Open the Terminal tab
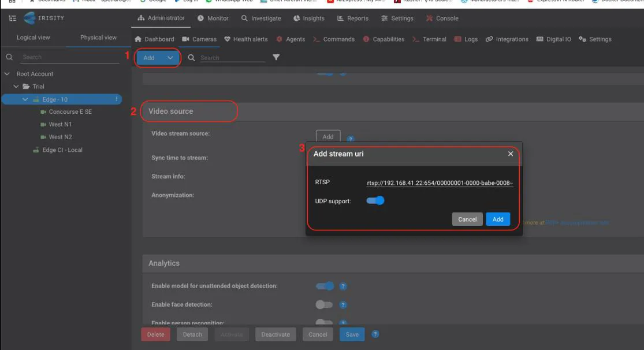Screen dimensions: 644x350 [429, 39]
